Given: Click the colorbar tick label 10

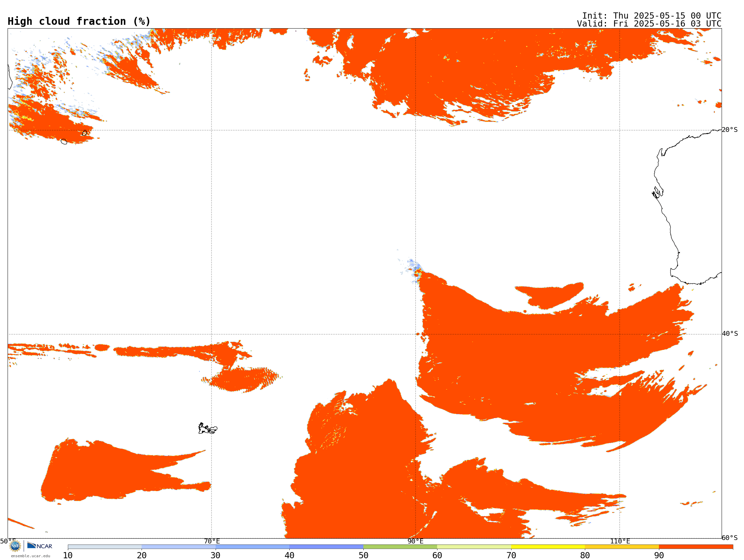Looking at the screenshot, I should coord(68,556).
